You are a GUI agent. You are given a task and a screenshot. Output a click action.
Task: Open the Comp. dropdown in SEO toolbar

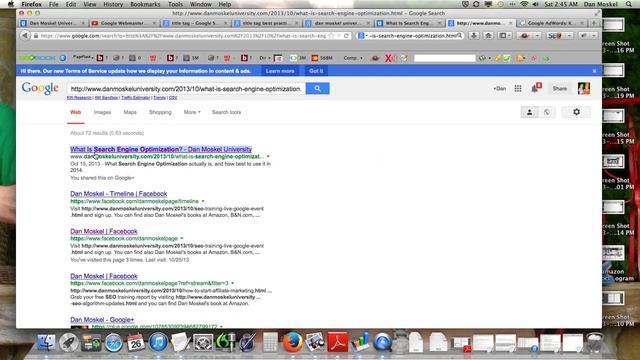click(x=353, y=58)
